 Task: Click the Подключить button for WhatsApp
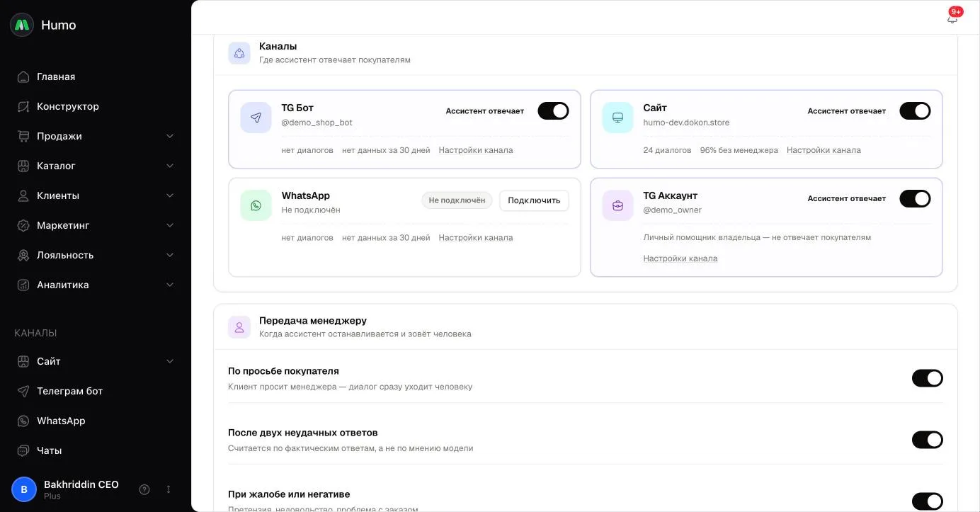click(x=534, y=200)
